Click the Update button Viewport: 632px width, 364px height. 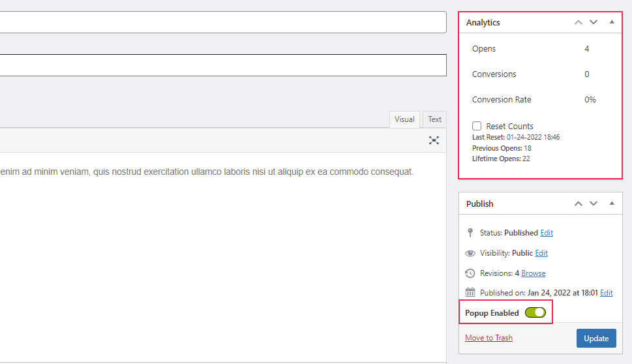596,338
